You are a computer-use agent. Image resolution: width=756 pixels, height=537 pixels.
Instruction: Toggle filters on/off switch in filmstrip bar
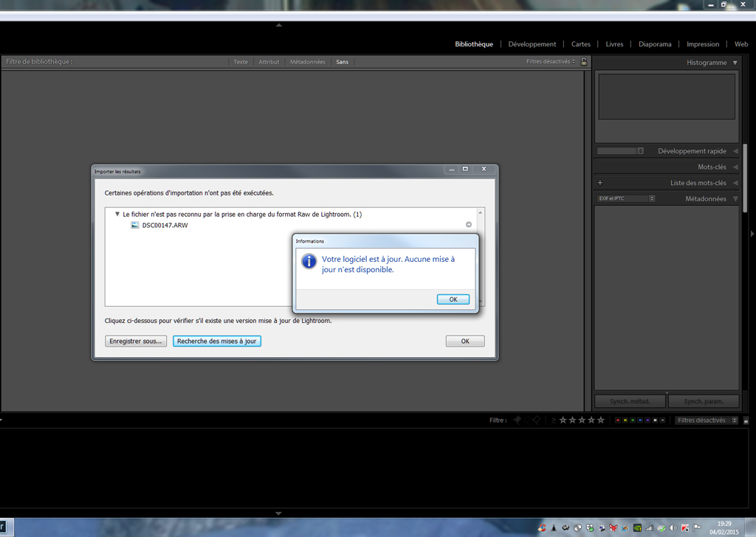coord(746,420)
